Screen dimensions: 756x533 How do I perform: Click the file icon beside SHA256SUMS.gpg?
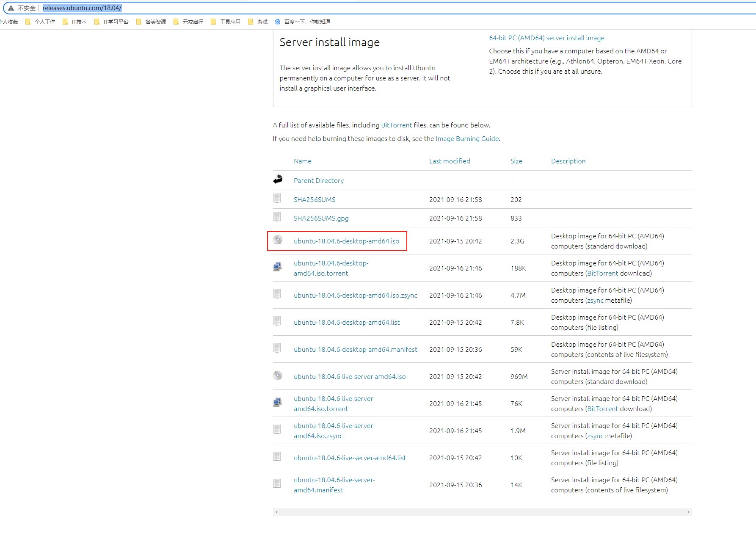point(277,217)
